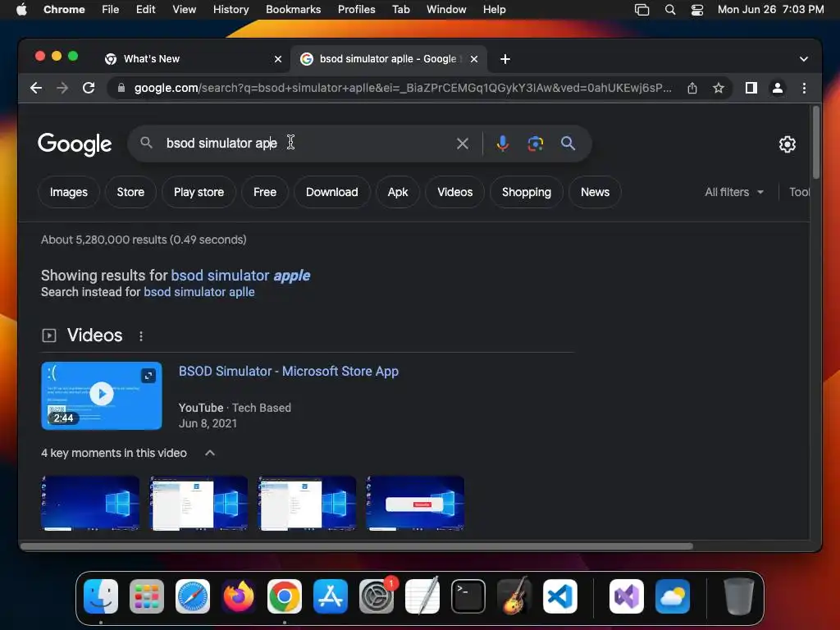Open the Videos section options menu

coord(141,336)
